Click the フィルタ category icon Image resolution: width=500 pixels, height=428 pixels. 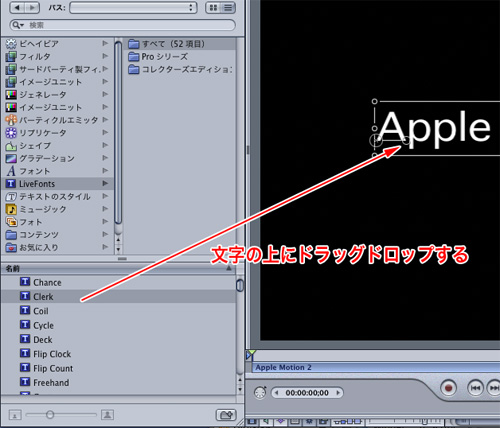click(11, 56)
